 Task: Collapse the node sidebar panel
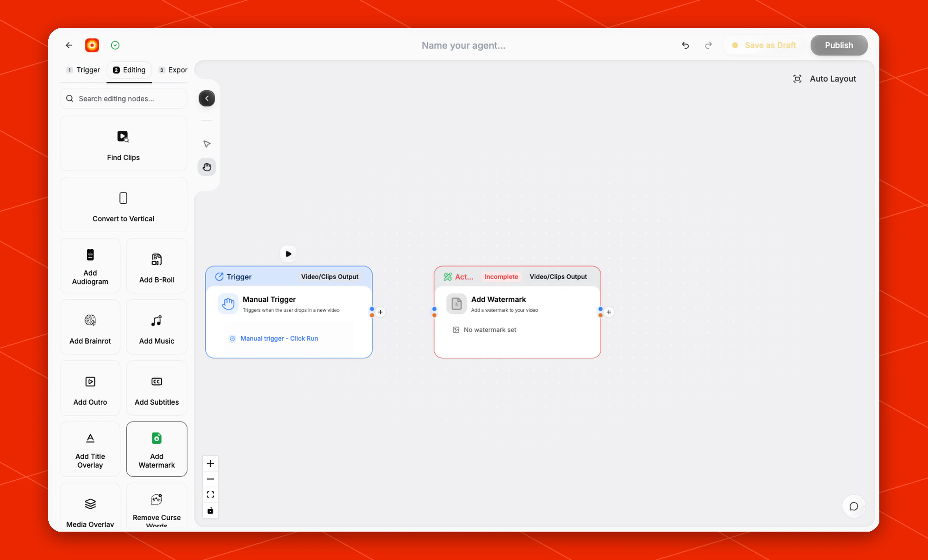[x=207, y=99]
